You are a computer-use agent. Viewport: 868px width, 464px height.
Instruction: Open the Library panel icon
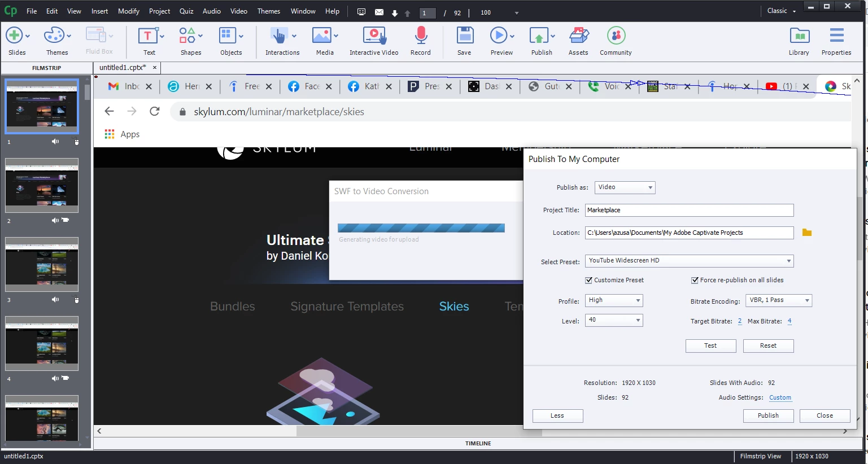tap(799, 36)
